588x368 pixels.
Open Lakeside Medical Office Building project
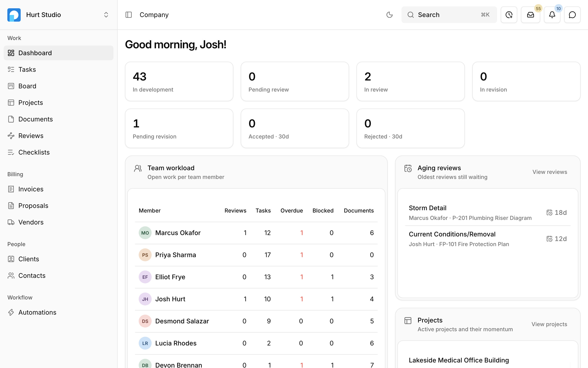pyautogui.click(x=459, y=360)
